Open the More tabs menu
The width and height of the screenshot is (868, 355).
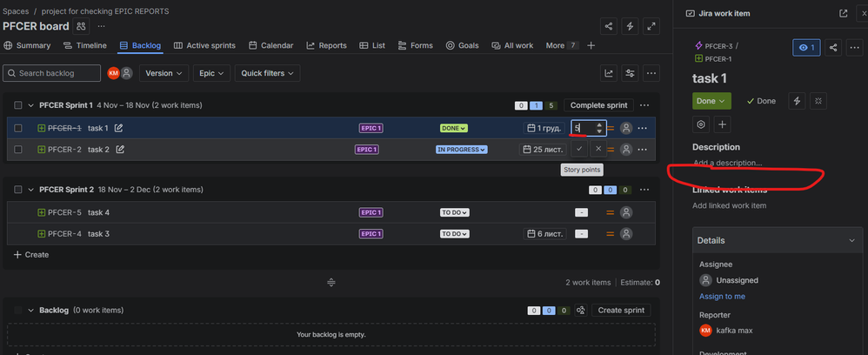[x=561, y=45]
